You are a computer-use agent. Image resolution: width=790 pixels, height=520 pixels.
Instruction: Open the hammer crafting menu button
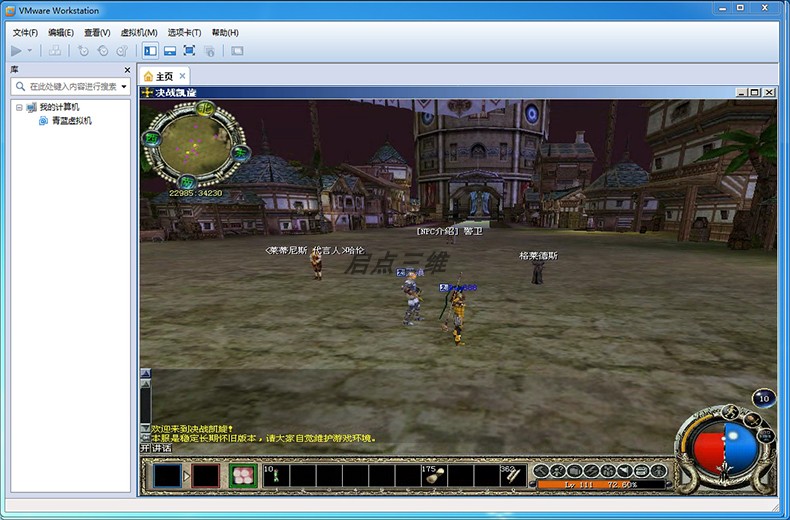[541, 471]
